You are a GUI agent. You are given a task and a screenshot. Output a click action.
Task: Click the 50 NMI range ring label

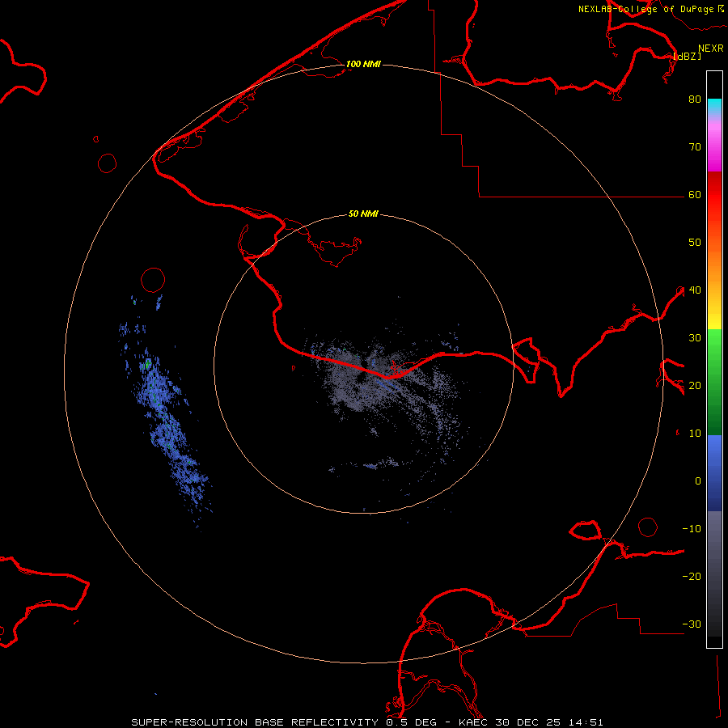(x=363, y=214)
